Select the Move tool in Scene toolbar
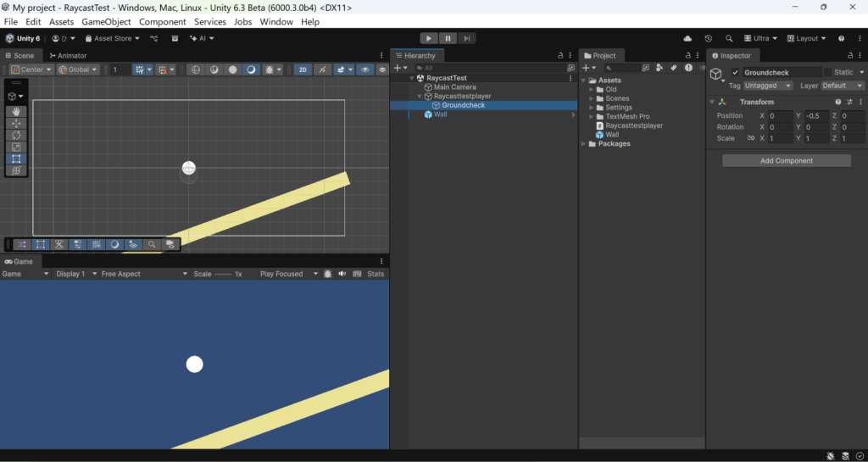 tap(16, 123)
